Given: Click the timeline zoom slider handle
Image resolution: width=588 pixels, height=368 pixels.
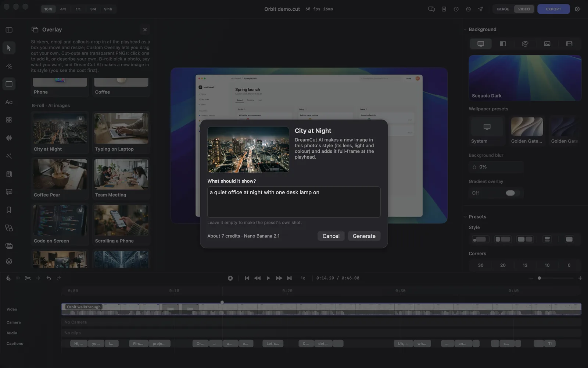Looking at the screenshot, I should [x=539, y=278].
